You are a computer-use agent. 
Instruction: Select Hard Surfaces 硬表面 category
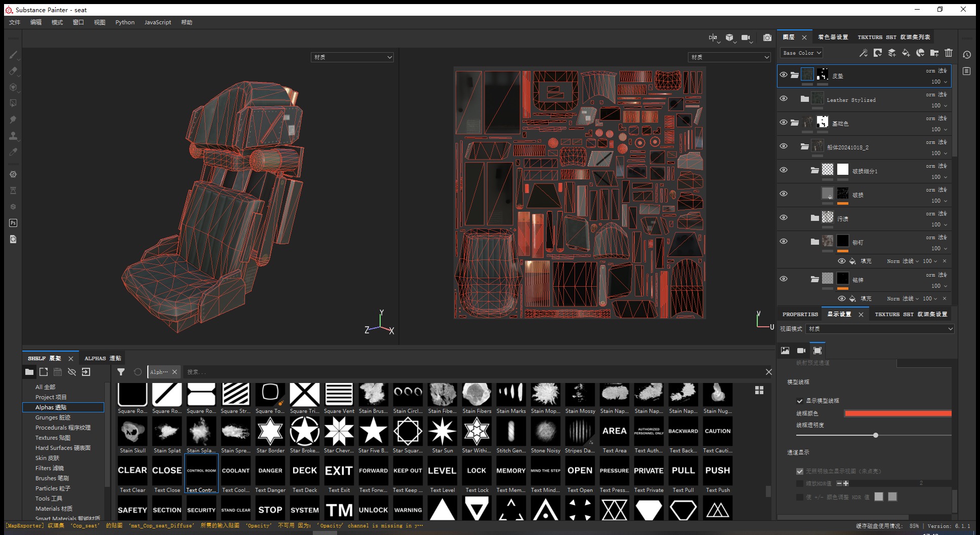click(63, 448)
